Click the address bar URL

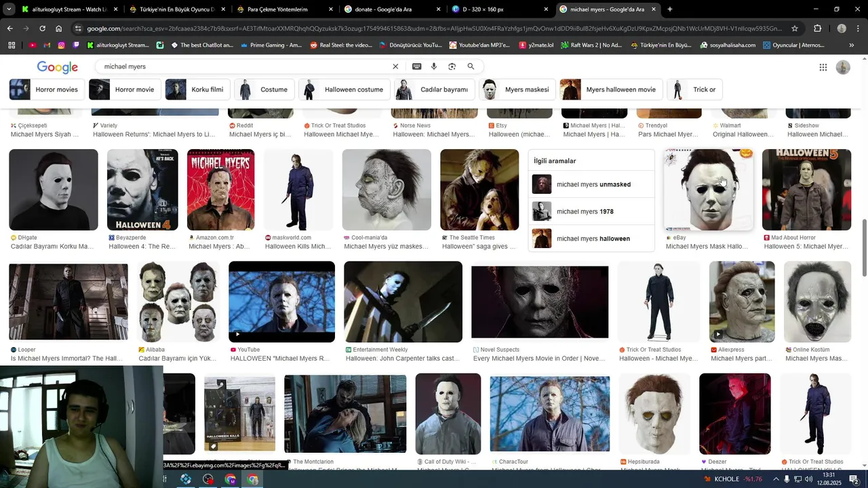pyautogui.click(x=434, y=28)
